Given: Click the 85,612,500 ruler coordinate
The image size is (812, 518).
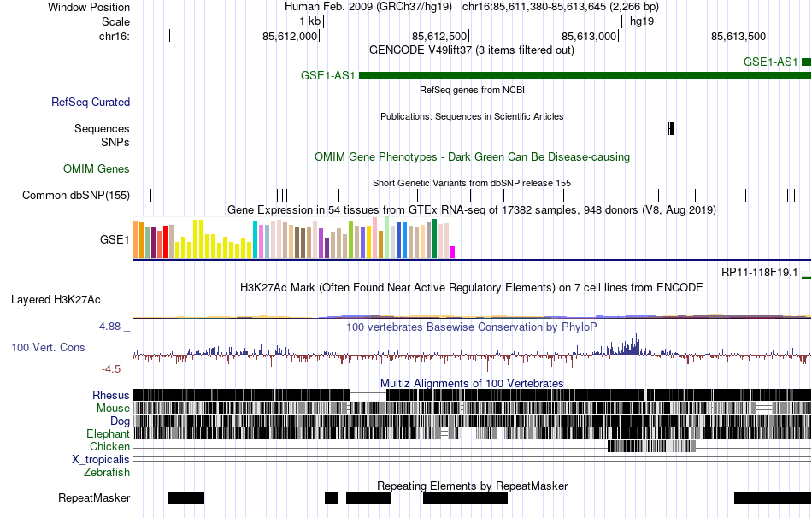Looking at the screenshot, I should [439, 36].
